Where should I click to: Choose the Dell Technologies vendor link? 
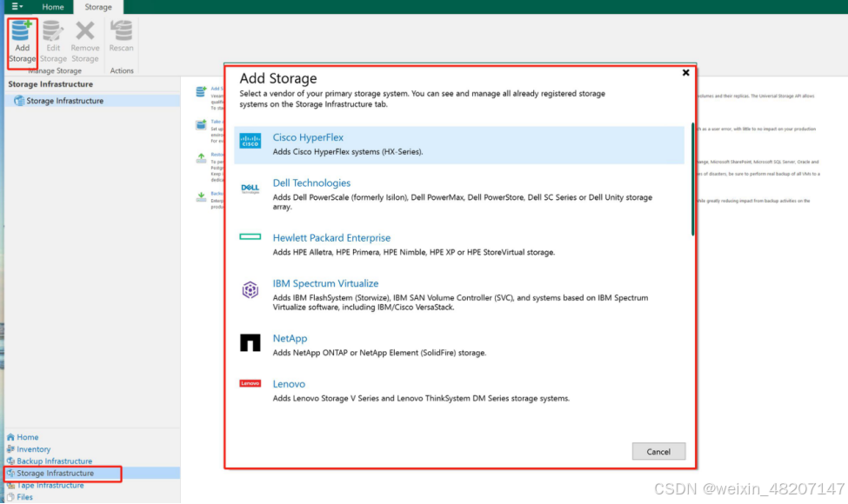click(x=311, y=182)
